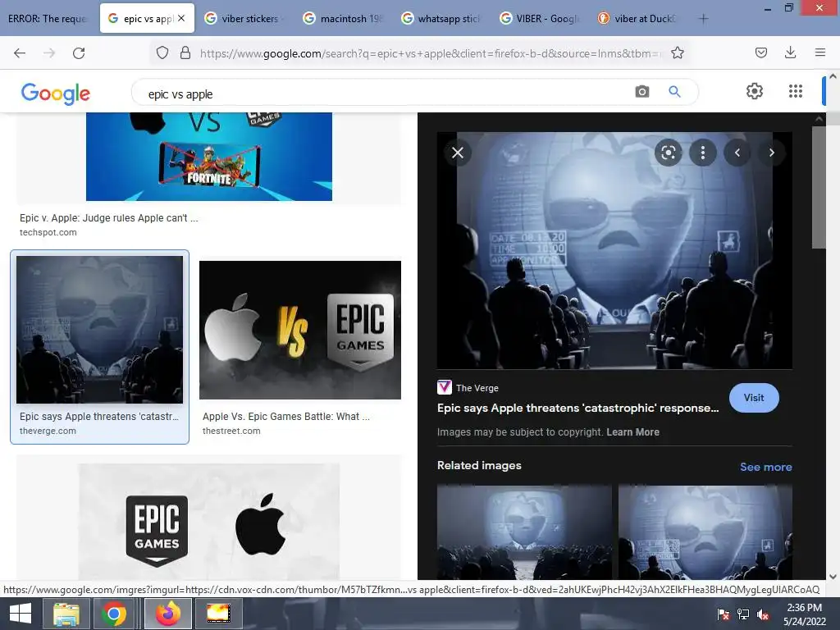
Task: Go back to the previous page
Action: 20,53
